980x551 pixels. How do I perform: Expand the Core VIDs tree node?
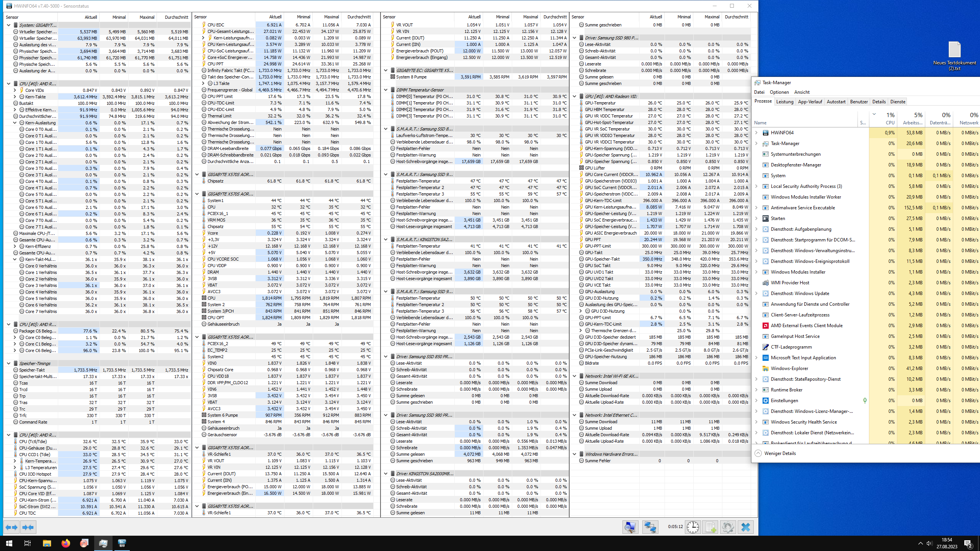click(15, 90)
